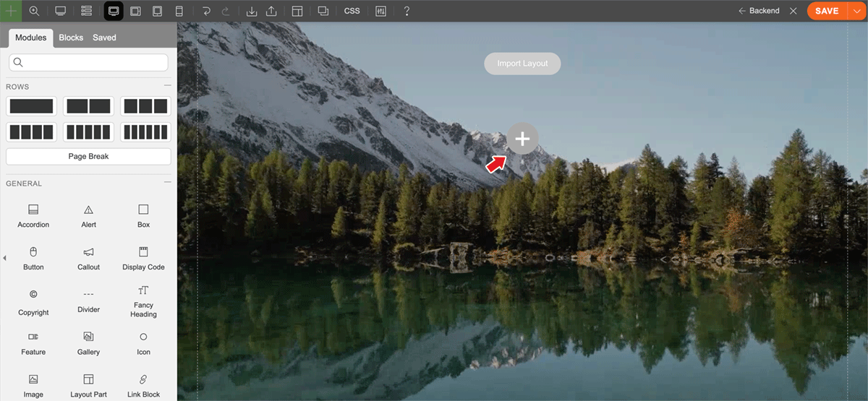Image resolution: width=868 pixels, height=401 pixels.
Task: Click the undo arrow icon
Action: pos(206,11)
